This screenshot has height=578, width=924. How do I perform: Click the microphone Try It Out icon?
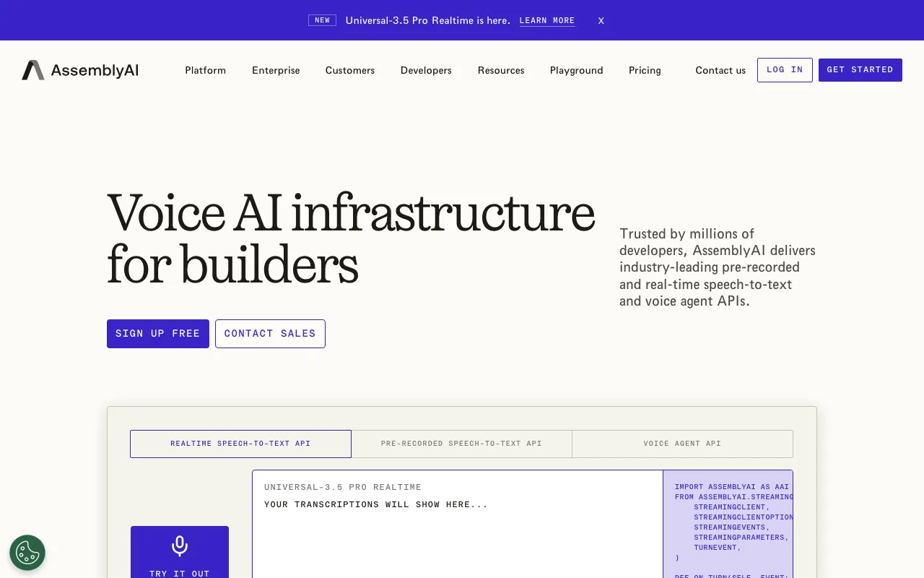180,545
